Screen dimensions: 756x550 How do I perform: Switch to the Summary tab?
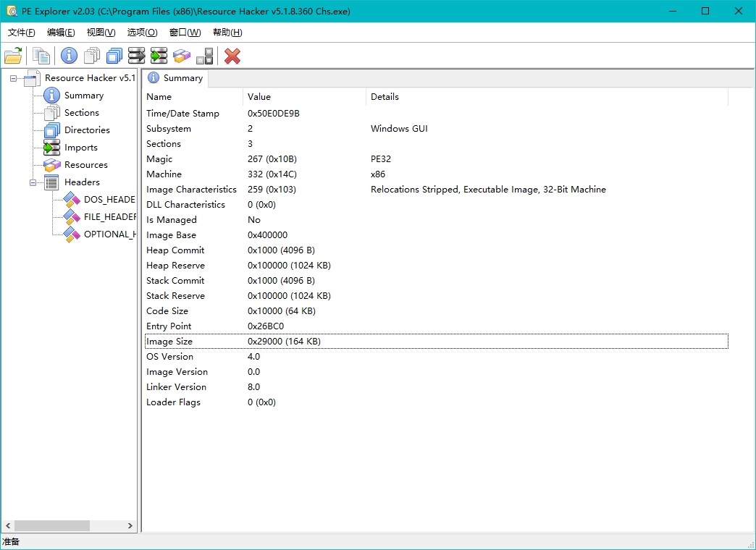175,78
